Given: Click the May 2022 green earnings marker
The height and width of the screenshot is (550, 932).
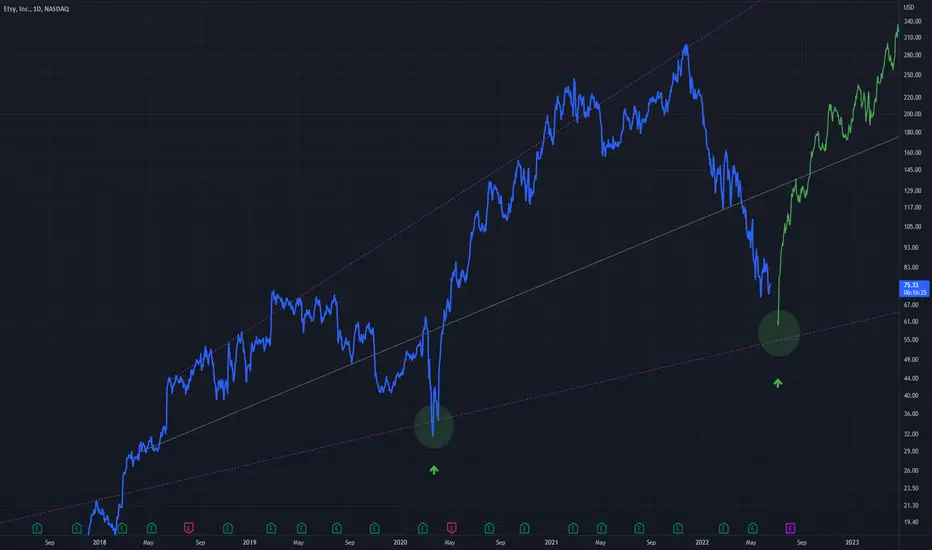Looking at the screenshot, I should coord(752,528).
